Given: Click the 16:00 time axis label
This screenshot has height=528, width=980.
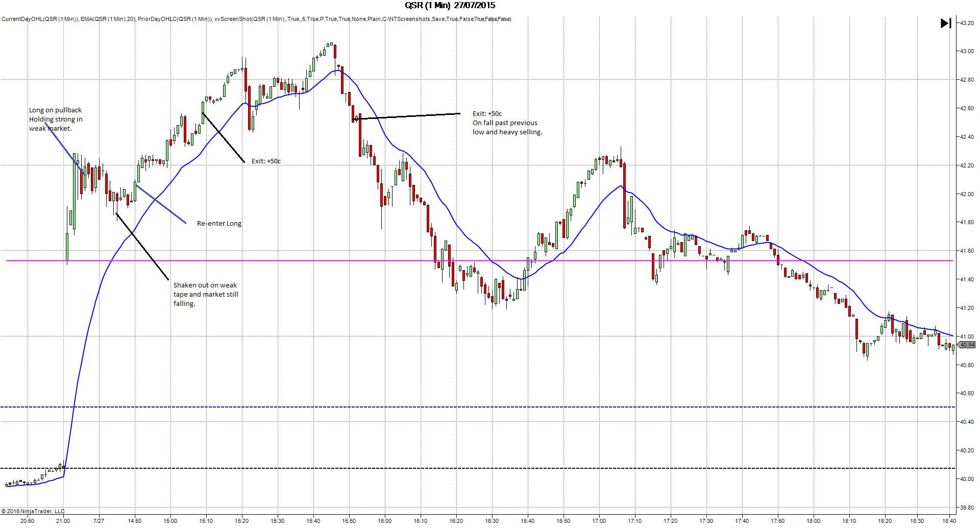Looking at the screenshot, I should [385, 521].
